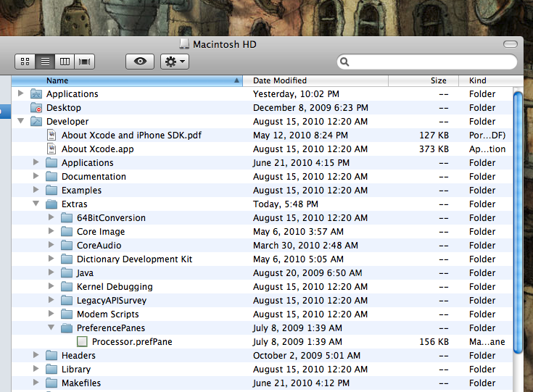Viewport: 533px width, 392px height.
Task: Expand the Core Image folder
Action: 51,230
